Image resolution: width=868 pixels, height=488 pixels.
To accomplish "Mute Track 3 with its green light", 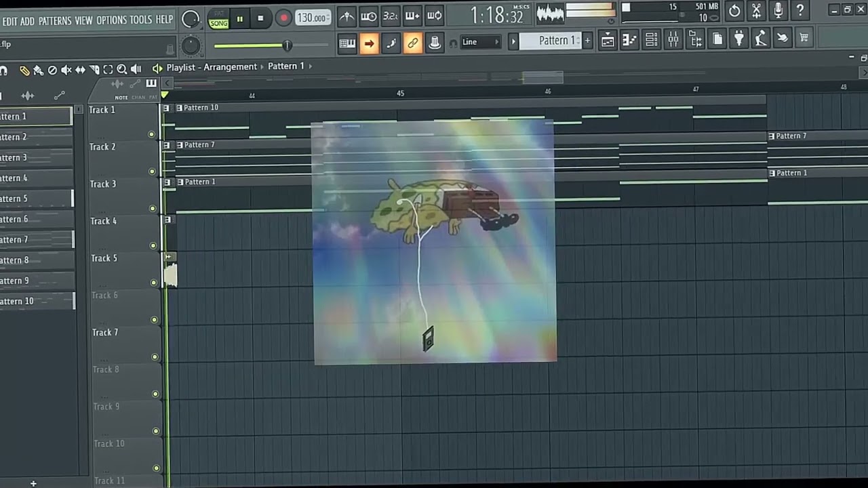I will pos(153,209).
